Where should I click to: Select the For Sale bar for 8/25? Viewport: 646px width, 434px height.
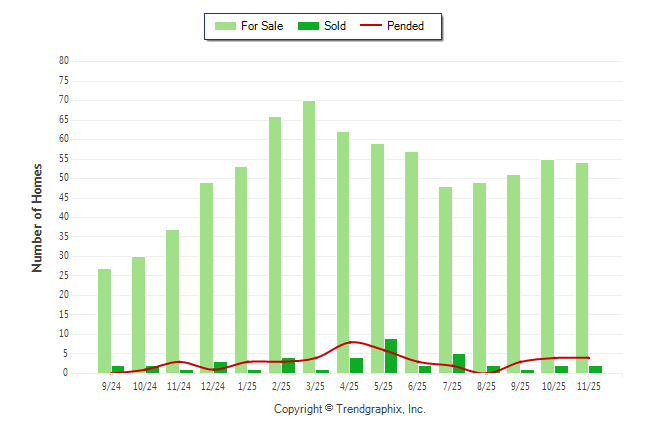(x=479, y=277)
